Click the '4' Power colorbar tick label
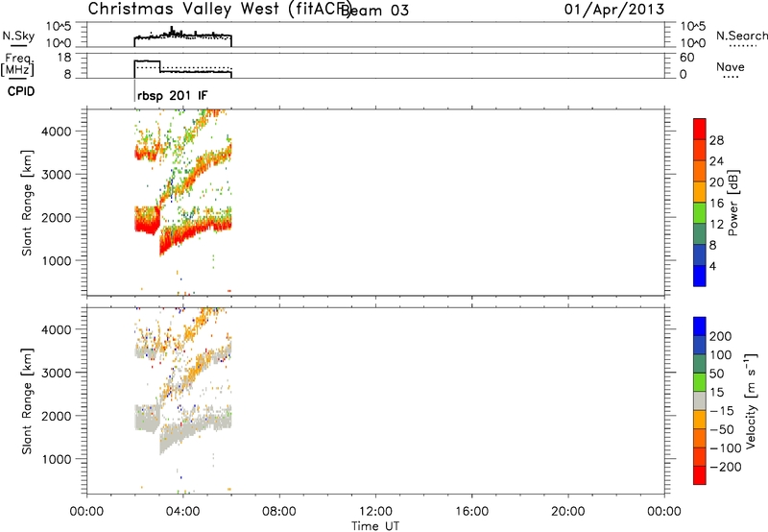Image resolution: width=768 pixels, height=532 pixels. pyautogui.click(x=712, y=266)
